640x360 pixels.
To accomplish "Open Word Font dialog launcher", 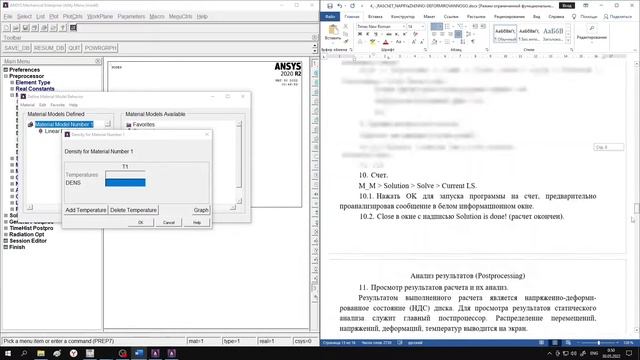I will [x=425, y=50].
